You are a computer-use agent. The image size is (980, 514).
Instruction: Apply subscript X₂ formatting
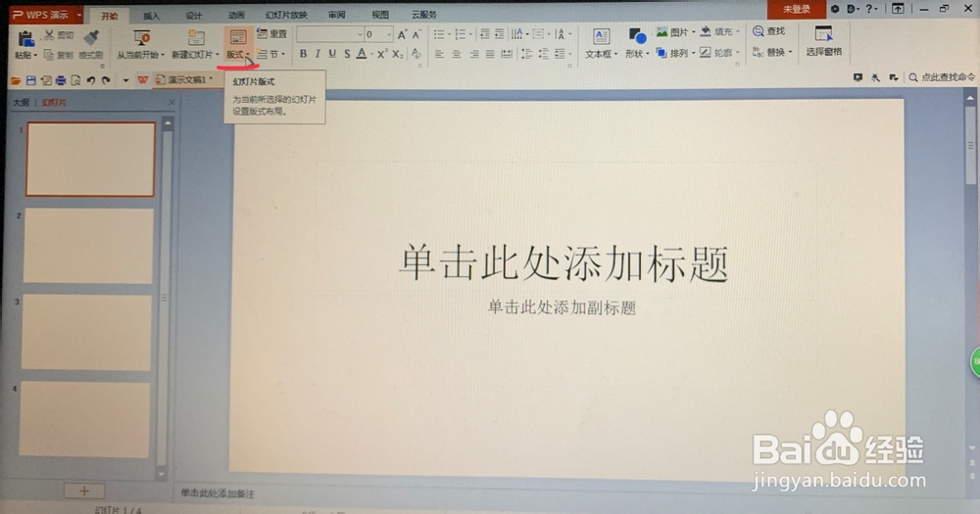tap(398, 54)
